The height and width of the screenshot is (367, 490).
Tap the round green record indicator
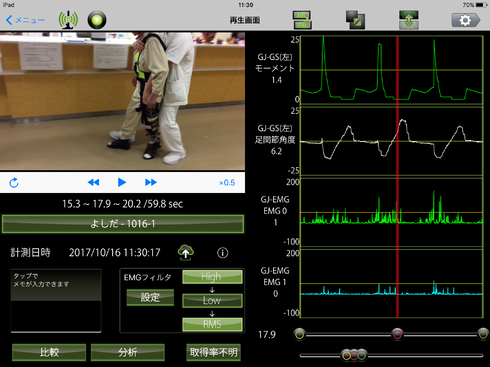(x=97, y=20)
